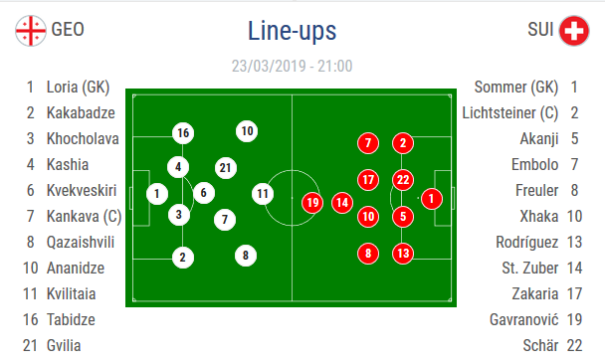Click red player marker 13

pyautogui.click(x=403, y=254)
